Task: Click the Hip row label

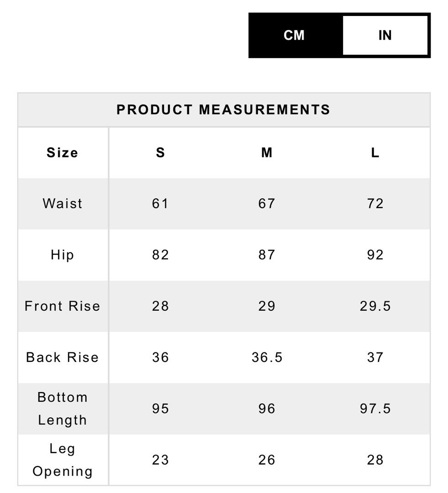Action: point(62,255)
